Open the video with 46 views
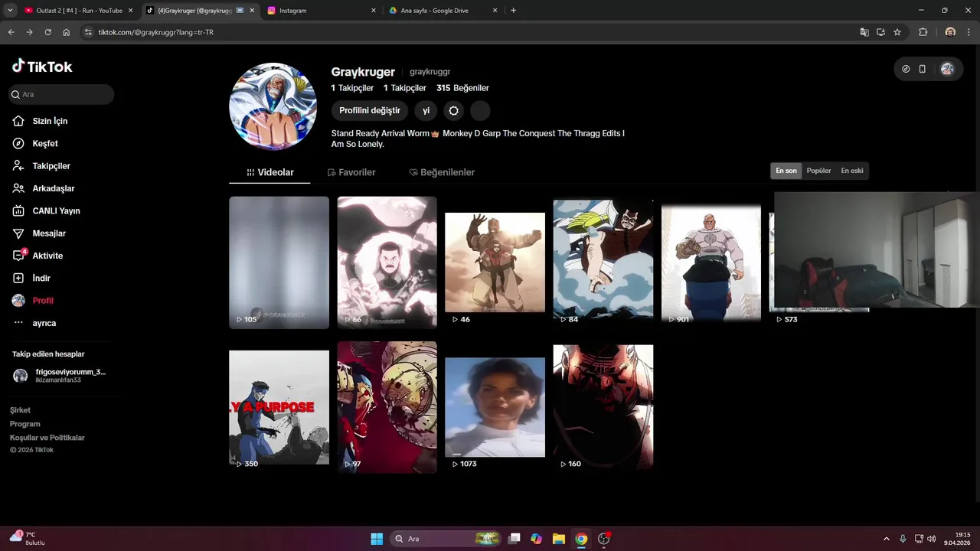This screenshot has height=551, width=980. (x=495, y=262)
